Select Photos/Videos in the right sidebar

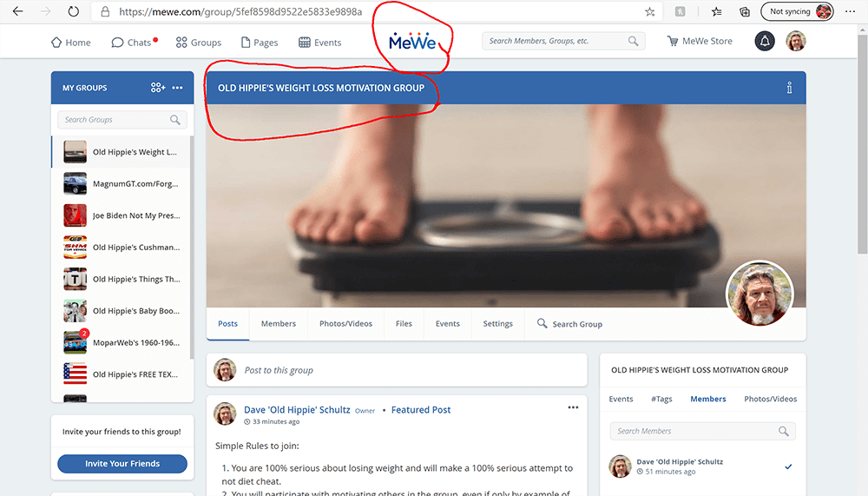click(x=771, y=399)
